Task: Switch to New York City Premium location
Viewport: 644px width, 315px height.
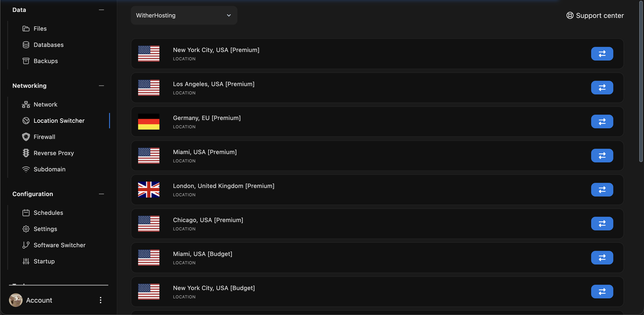Action: click(x=602, y=54)
